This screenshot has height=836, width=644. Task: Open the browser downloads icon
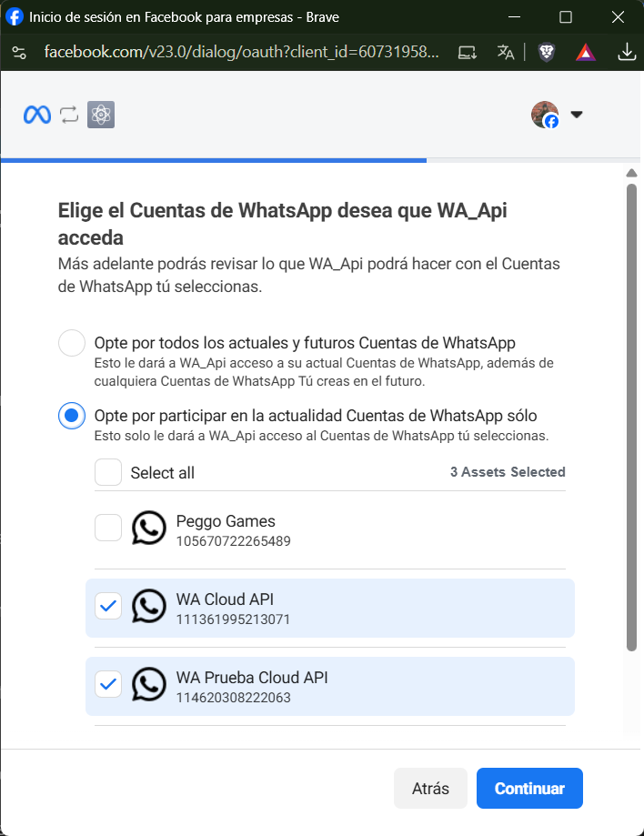pyautogui.click(x=627, y=53)
